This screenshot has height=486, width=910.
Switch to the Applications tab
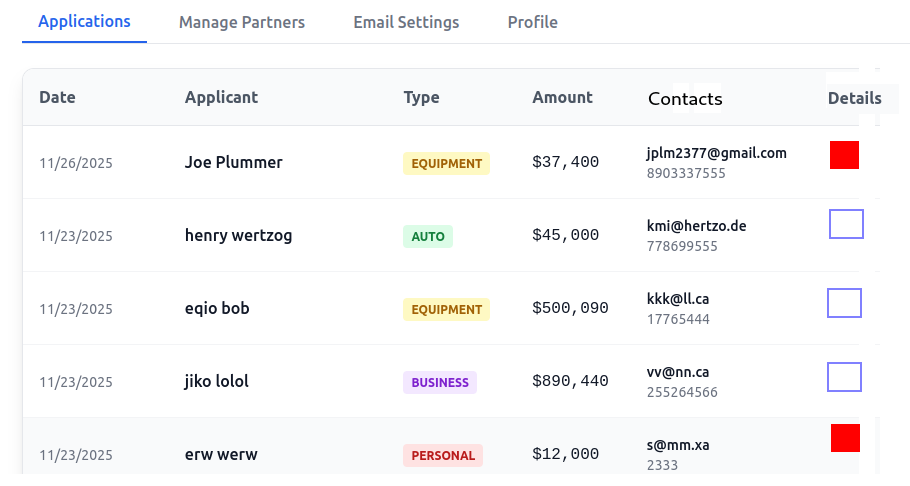pyautogui.click(x=84, y=22)
